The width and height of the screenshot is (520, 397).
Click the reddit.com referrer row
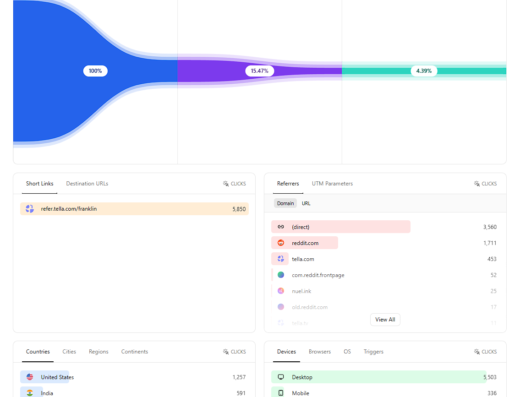385,243
